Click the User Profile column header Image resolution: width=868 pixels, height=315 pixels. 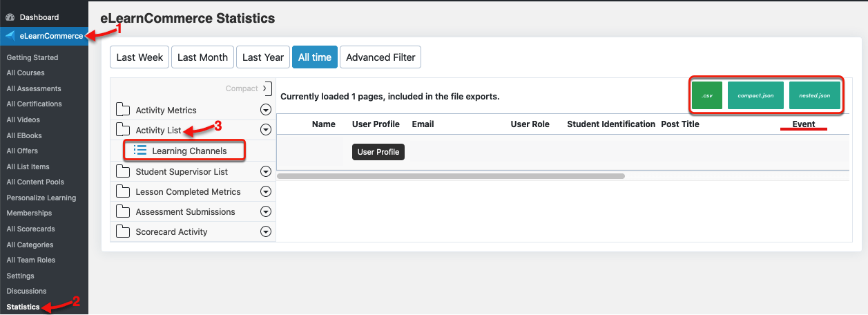[x=376, y=124]
